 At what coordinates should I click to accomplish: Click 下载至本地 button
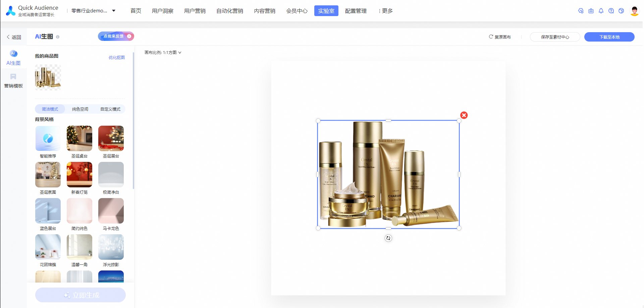click(609, 37)
